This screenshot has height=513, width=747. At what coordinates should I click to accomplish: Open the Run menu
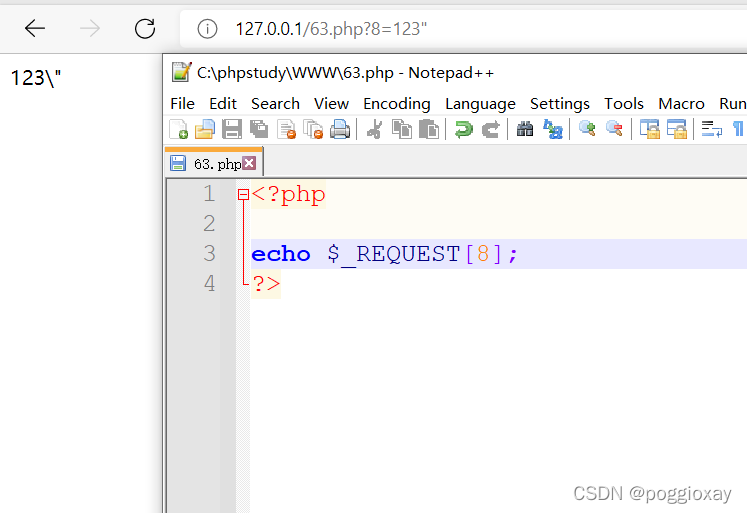[733, 103]
